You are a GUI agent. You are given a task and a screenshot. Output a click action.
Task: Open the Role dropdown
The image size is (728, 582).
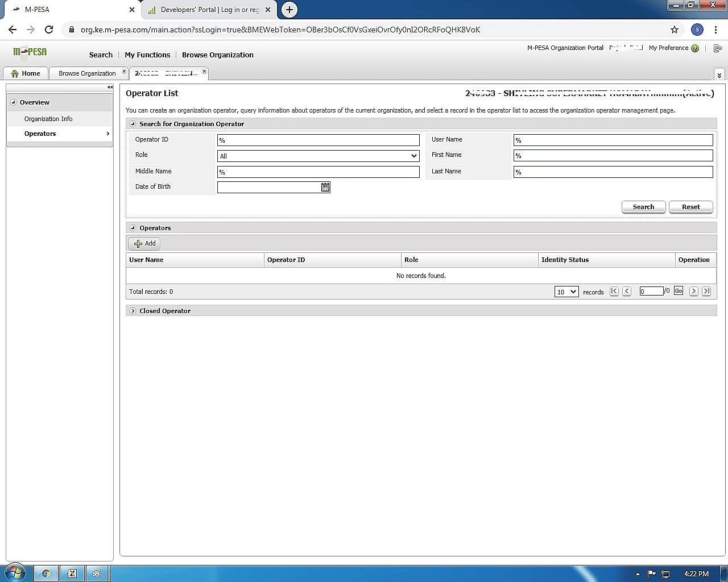318,156
